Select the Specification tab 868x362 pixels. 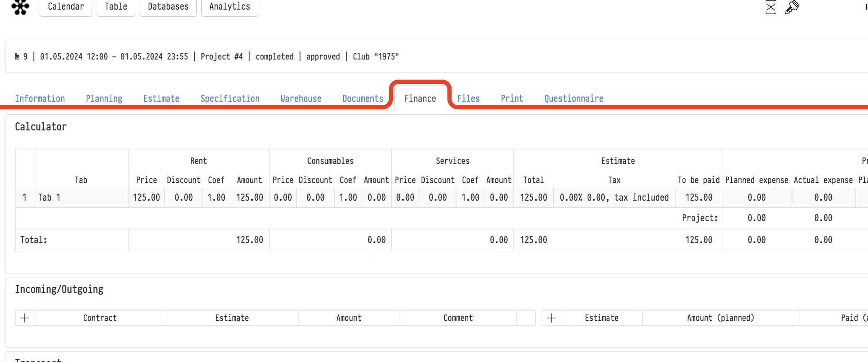click(x=230, y=98)
